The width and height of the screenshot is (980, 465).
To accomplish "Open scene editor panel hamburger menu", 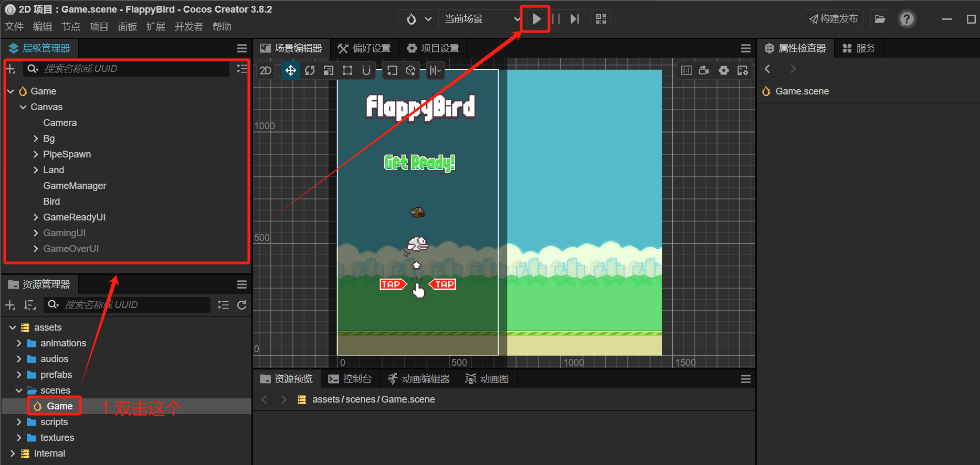I will pos(745,48).
